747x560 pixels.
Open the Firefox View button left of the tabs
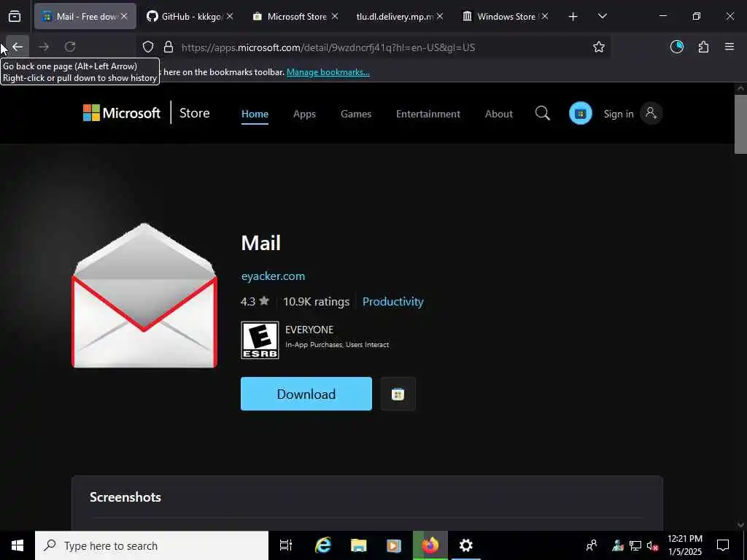[15, 17]
